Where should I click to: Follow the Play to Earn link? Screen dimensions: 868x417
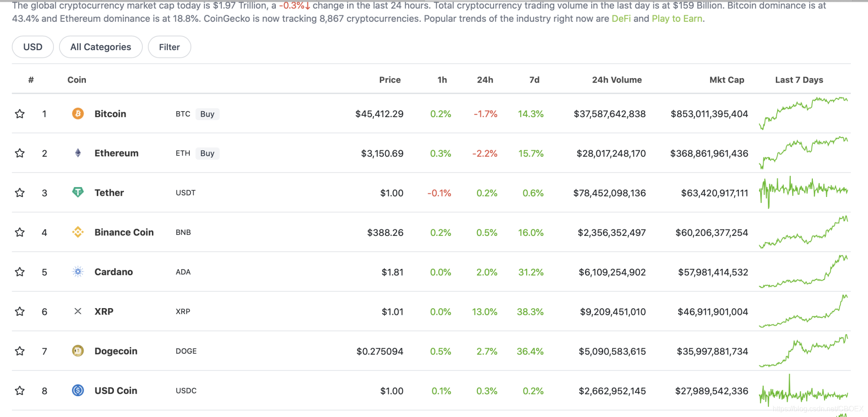pyautogui.click(x=677, y=19)
